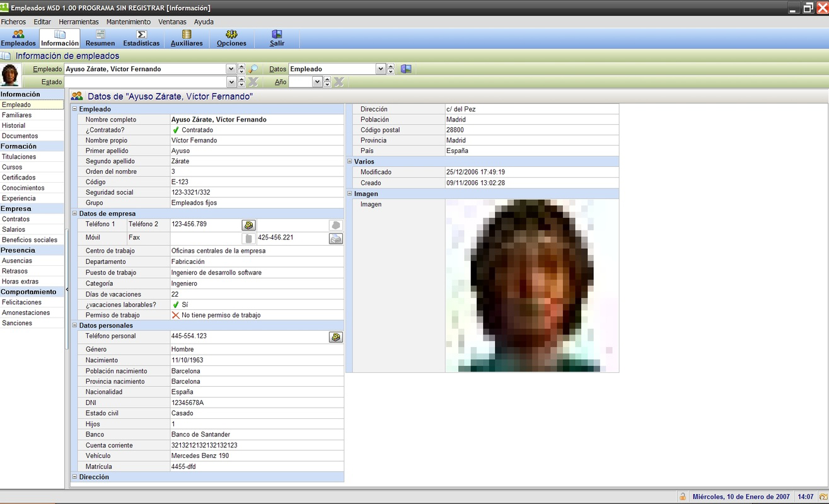
Task: Click the fax icon next to 425-456.221
Action: [x=336, y=239]
